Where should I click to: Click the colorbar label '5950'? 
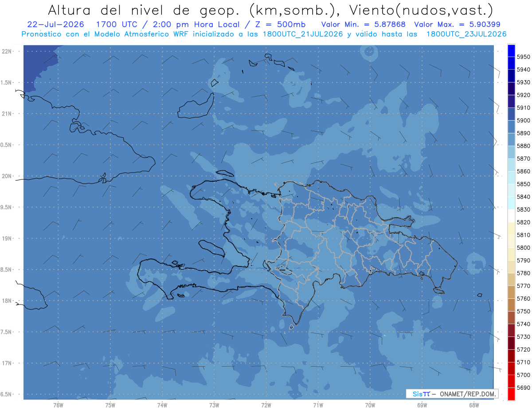(x=523, y=57)
